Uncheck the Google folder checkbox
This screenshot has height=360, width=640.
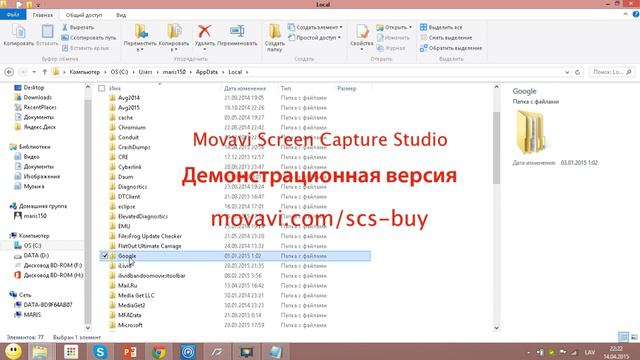104,256
